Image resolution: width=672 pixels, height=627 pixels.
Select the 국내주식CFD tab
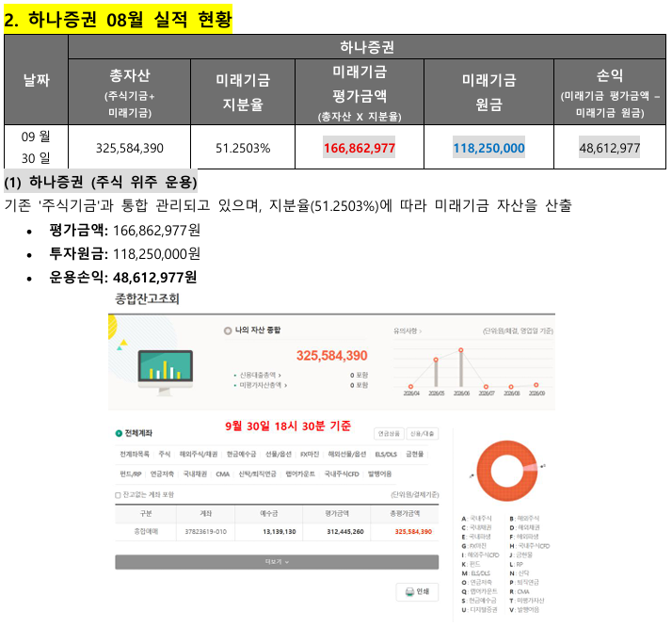tap(342, 474)
